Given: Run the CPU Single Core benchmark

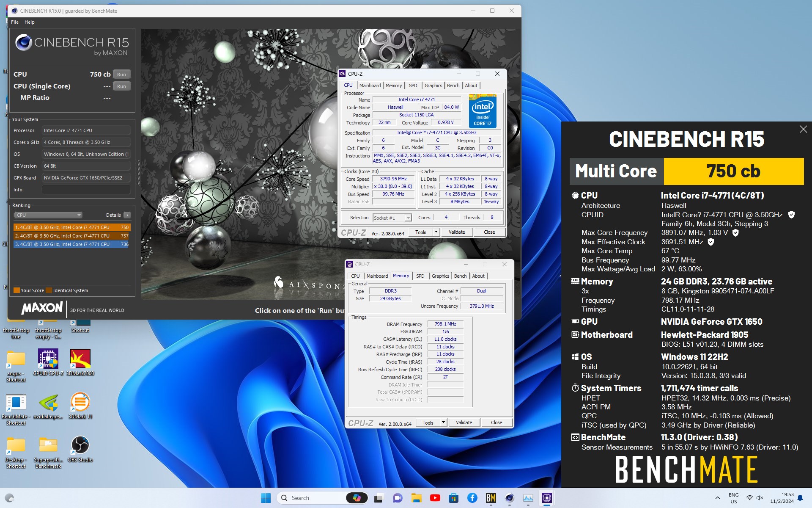Looking at the screenshot, I should coord(122,86).
